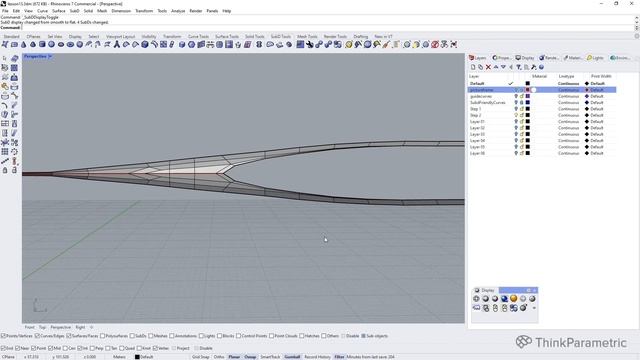Toggle Curves/Edges selection filter checkbox
The height and width of the screenshot is (360, 640).
[37, 336]
